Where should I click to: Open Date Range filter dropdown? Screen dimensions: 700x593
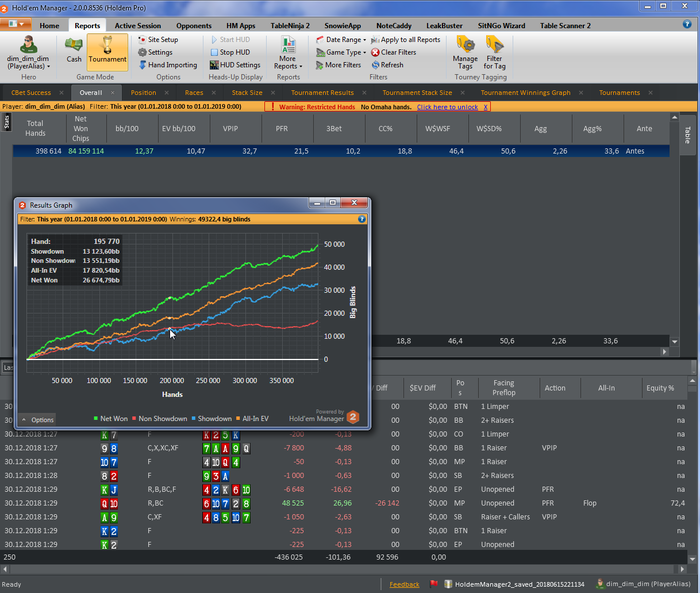[341, 39]
